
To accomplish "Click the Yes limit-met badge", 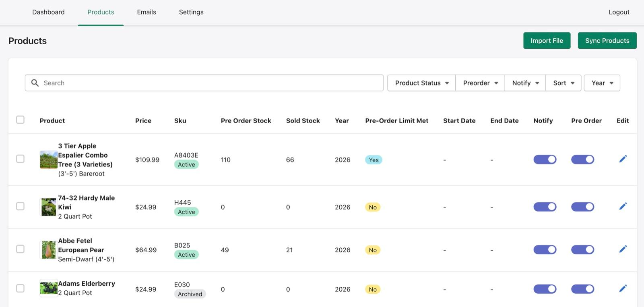I will 374,160.
